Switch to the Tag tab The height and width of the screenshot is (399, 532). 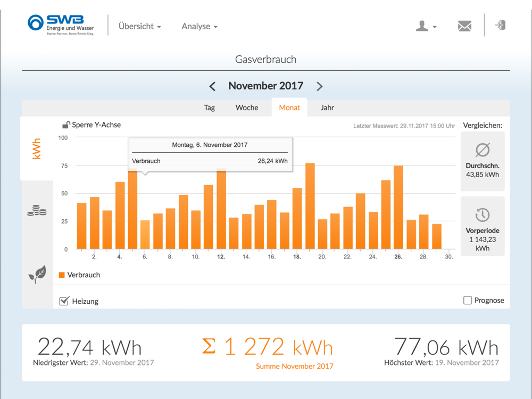(x=210, y=107)
